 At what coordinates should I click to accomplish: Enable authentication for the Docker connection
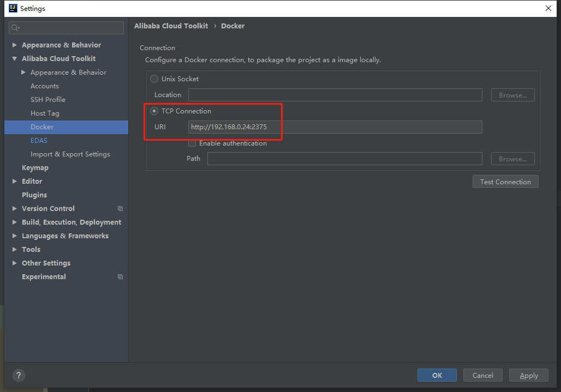click(192, 143)
